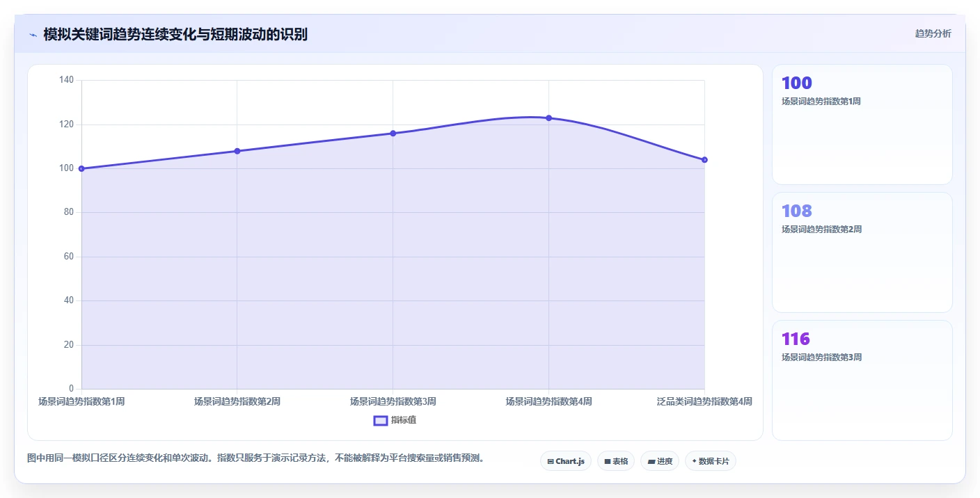The width and height of the screenshot is (980, 498).
Task: Click x-axis label 场景词趋势指数第4周
Action: click(549, 401)
